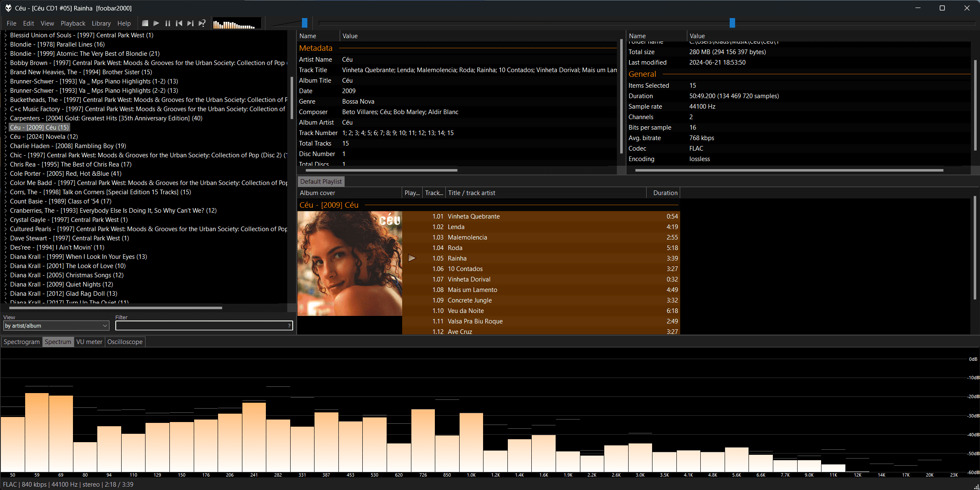This screenshot has height=490, width=980.
Task: Open the 'by artist/album' view dropdown
Action: (x=56, y=326)
